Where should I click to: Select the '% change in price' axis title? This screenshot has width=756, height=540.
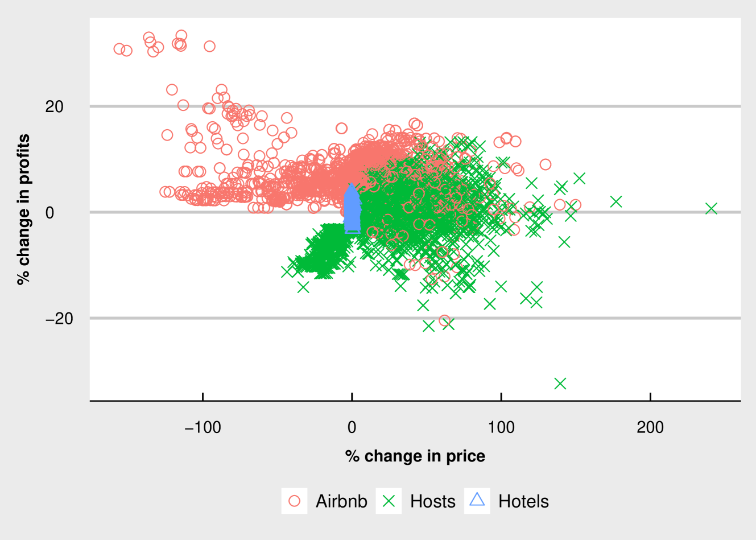(x=415, y=456)
